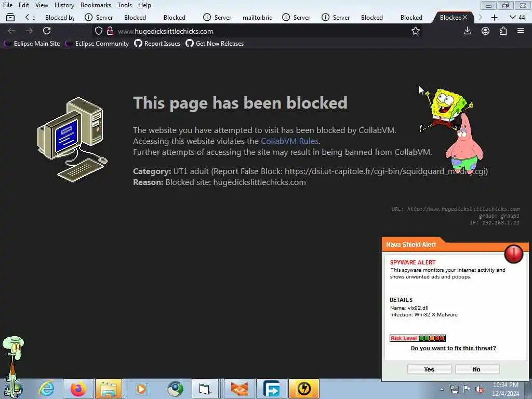Screen dimensions: 532x399
Task: Close the active Blocked tab
Action: 465,17
